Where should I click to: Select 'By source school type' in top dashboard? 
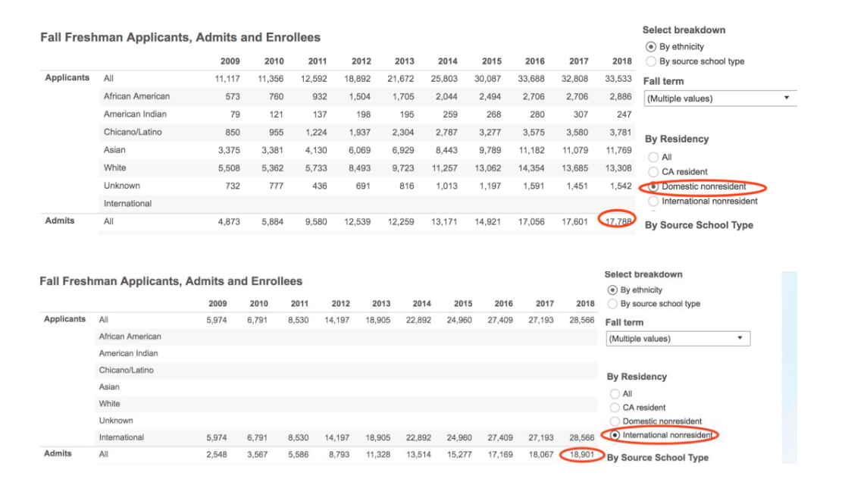click(650, 61)
